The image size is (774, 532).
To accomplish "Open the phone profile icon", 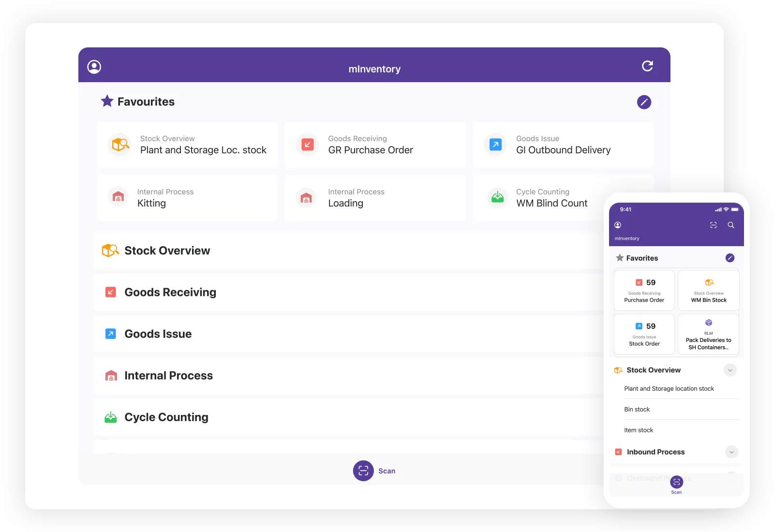I will pyautogui.click(x=618, y=225).
